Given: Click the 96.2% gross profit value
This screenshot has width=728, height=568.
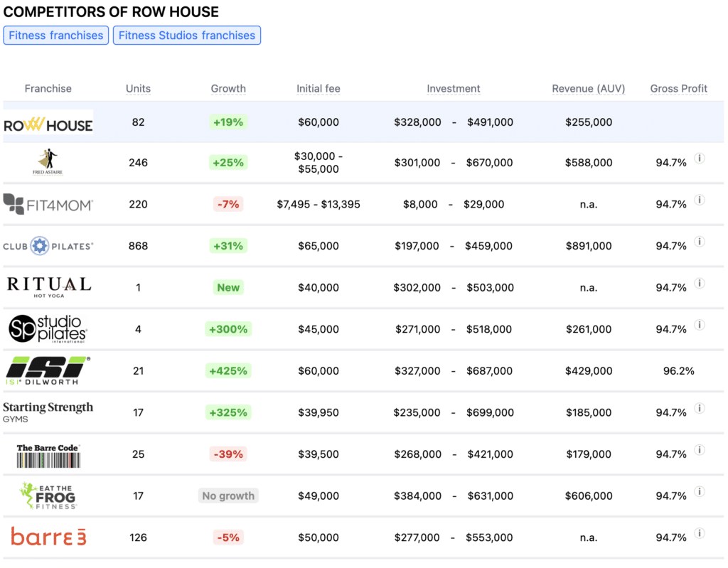Looking at the screenshot, I should (678, 370).
